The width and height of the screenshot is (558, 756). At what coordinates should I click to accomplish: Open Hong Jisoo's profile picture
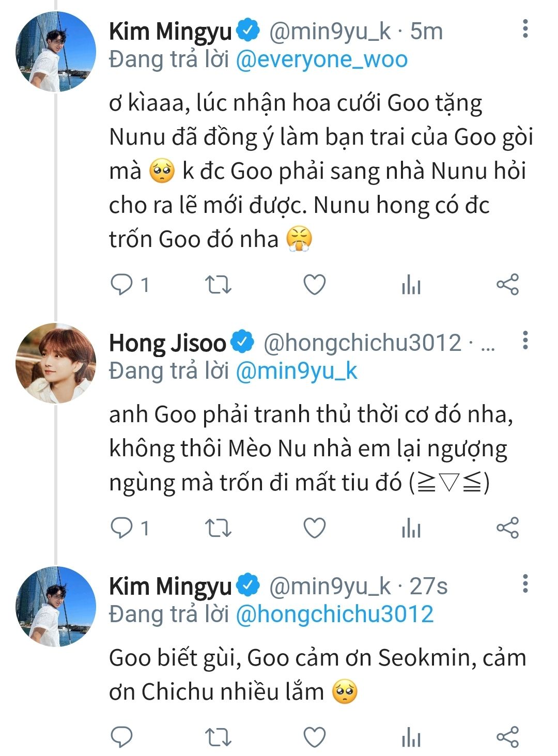tap(56, 363)
